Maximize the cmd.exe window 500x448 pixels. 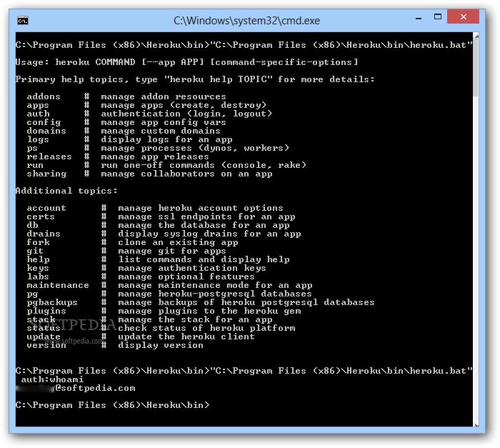438,17
